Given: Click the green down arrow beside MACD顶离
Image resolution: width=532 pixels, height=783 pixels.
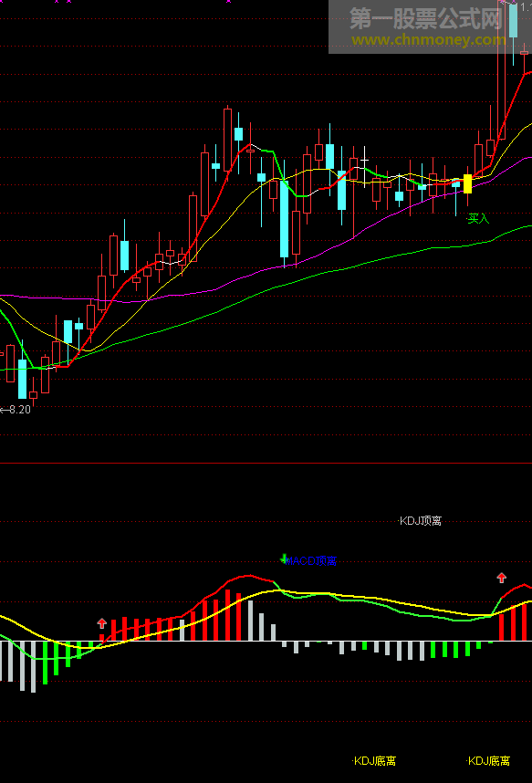Looking at the screenshot, I should (284, 559).
